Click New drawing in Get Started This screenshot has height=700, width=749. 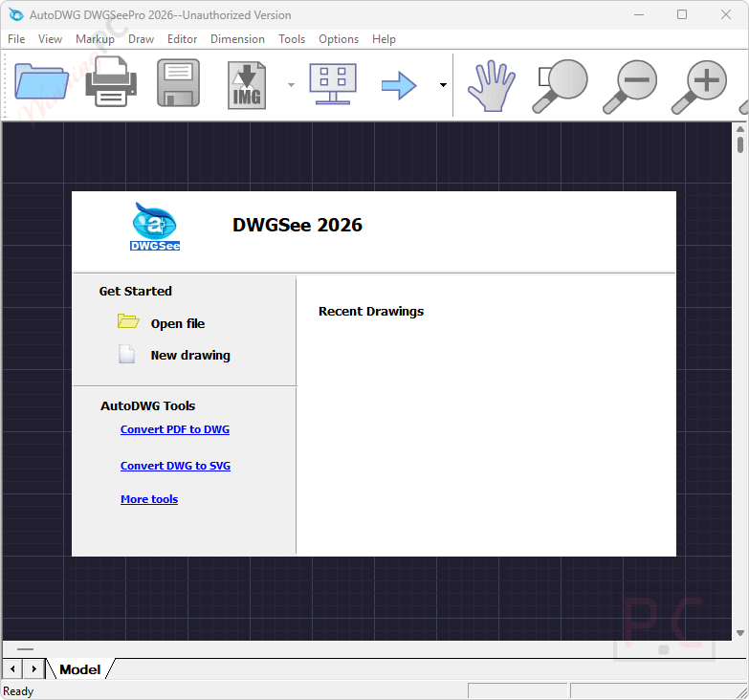[x=190, y=355]
